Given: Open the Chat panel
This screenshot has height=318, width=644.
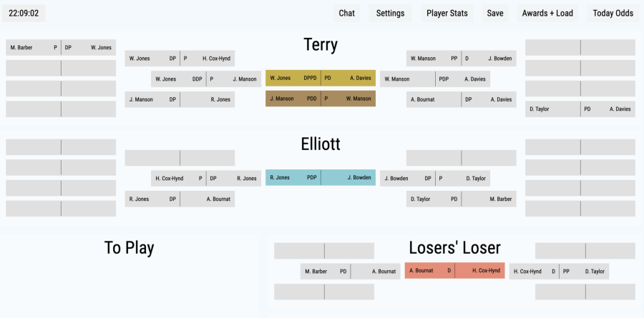Looking at the screenshot, I should click(x=346, y=13).
